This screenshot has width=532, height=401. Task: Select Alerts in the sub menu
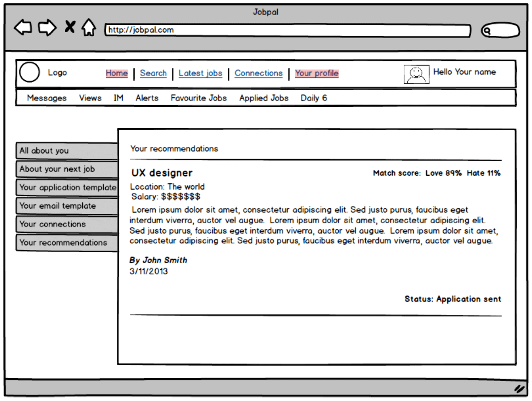click(x=147, y=98)
